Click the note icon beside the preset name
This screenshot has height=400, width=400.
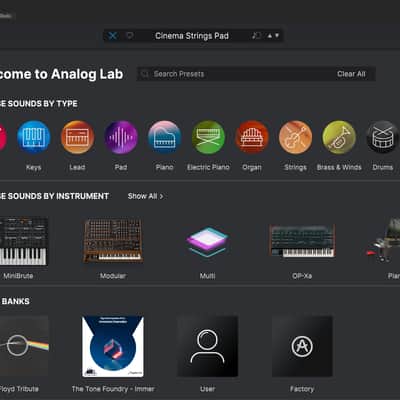256,36
